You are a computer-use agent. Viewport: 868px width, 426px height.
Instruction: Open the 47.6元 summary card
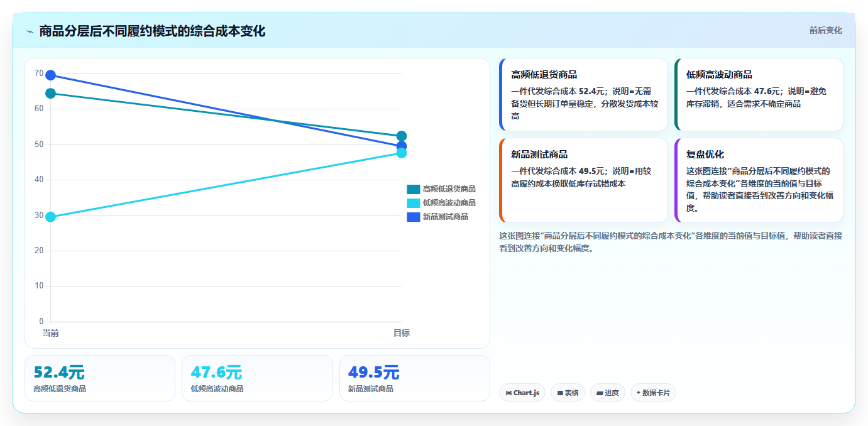click(257, 378)
